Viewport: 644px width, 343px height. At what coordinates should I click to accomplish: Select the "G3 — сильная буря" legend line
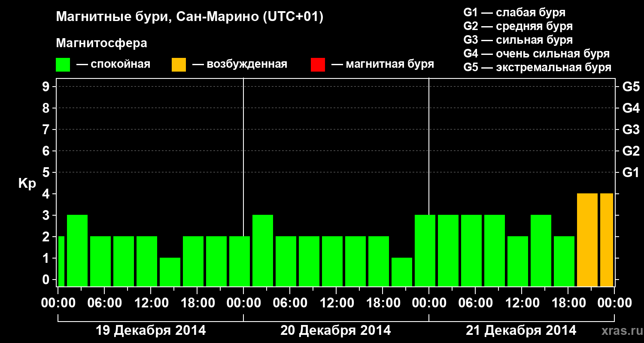click(518, 40)
